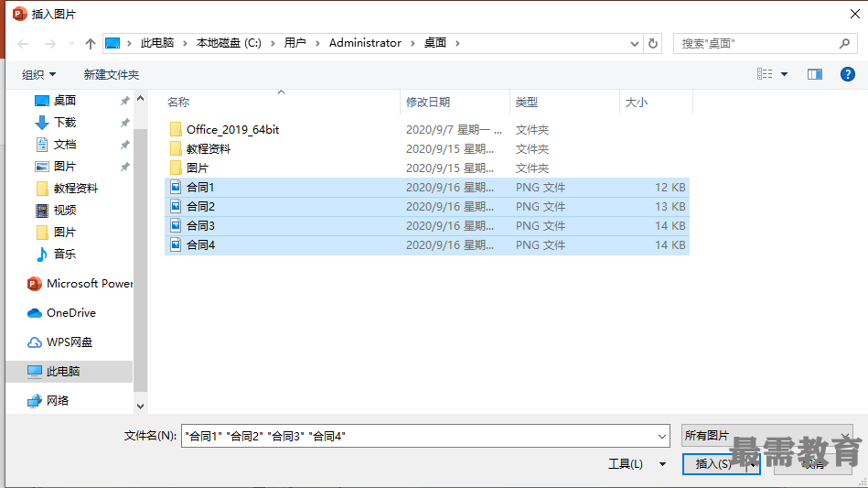Click navigation pane scroll down arrow
Viewport: 868px width, 488px height.
[141, 406]
